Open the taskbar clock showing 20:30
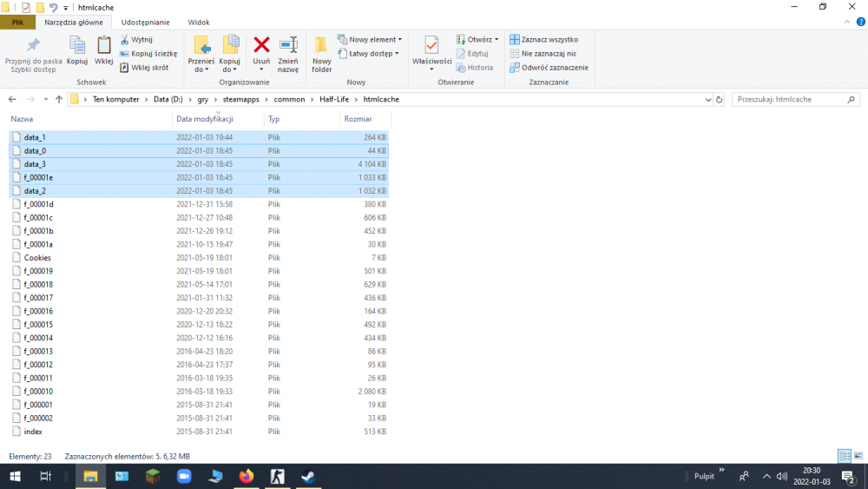 tap(812, 476)
